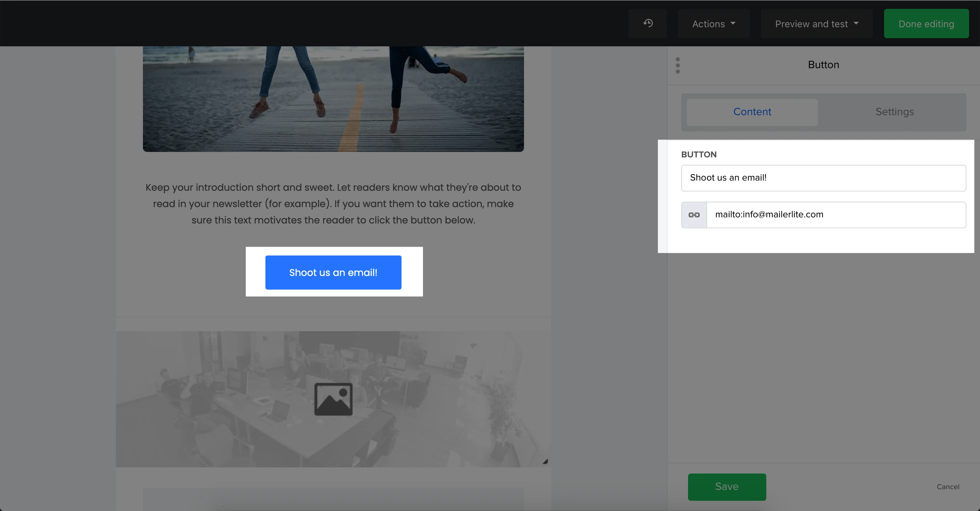Open the version history icon
This screenshot has height=511, width=980.
click(x=648, y=24)
